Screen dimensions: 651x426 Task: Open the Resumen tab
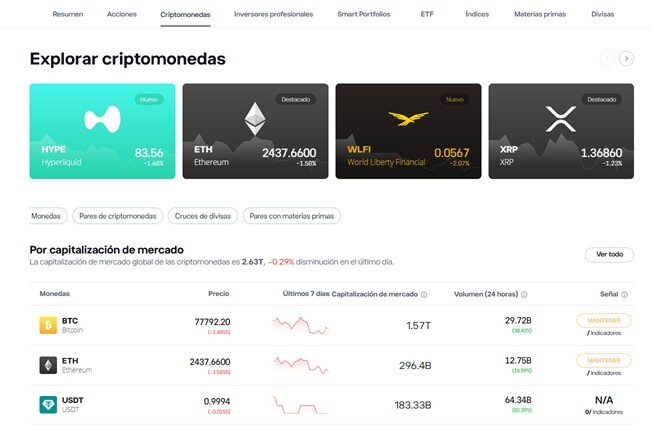coord(68,14)
